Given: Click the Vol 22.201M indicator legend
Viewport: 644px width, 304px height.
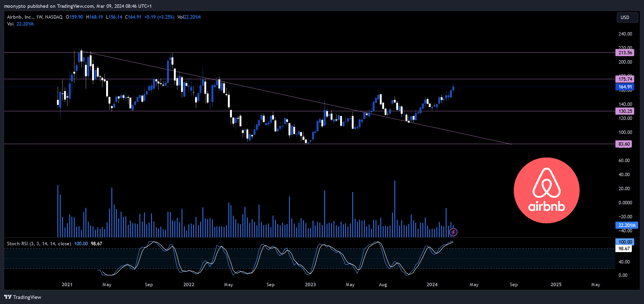Looking at the screenshot, I should 20,24.
